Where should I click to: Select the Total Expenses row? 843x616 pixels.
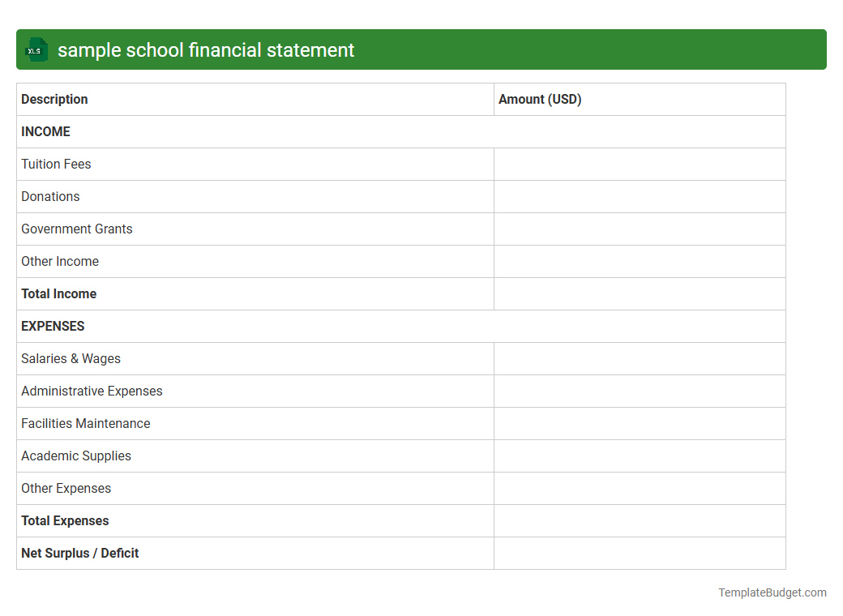65,520
